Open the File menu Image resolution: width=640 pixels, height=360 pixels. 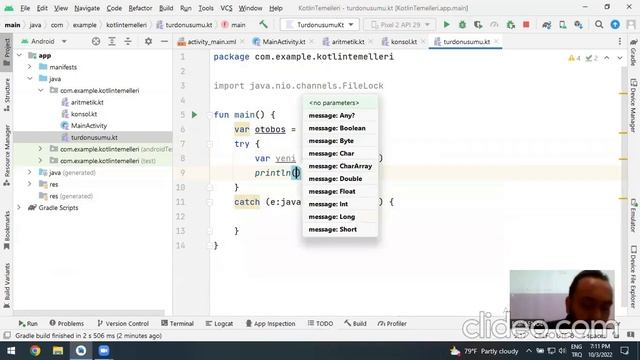coord(25,8)
